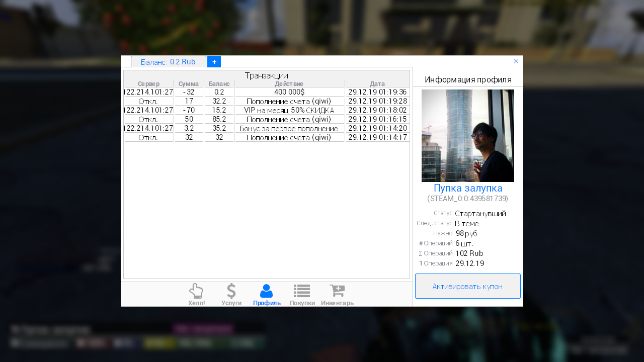Image resolution: width=644 pixels, height=362 pixels.
Task: Select Бонус за первое пополнение row
Action: [x=289, y=128]
